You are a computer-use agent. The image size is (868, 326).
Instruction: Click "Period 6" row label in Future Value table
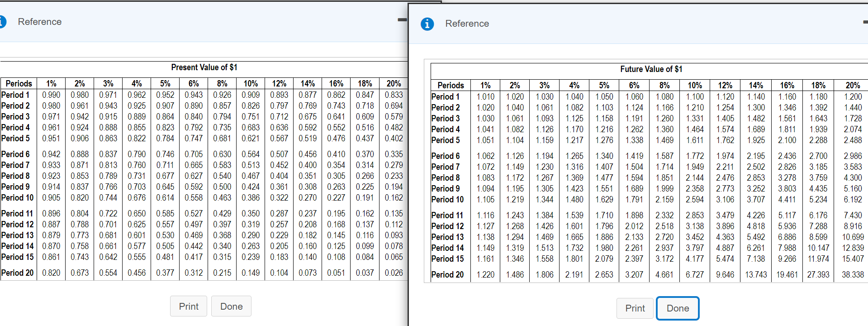(x=446, y=156)
